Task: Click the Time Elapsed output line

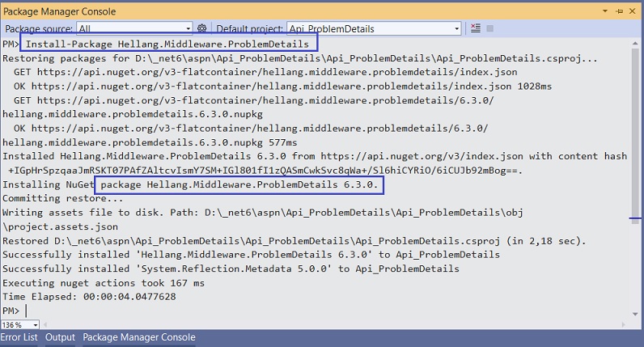Action: pyautogui.click(x=89, y=297)
